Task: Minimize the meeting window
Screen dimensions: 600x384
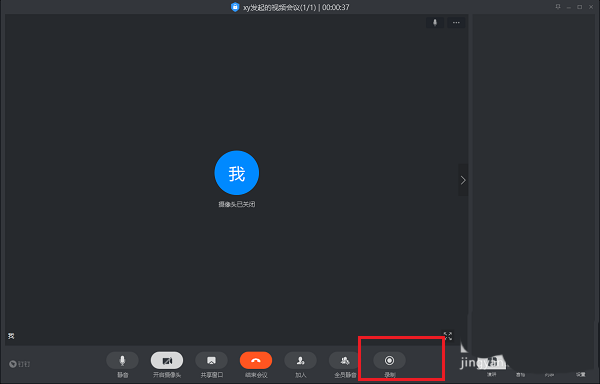Action: [x=569, y=7]
